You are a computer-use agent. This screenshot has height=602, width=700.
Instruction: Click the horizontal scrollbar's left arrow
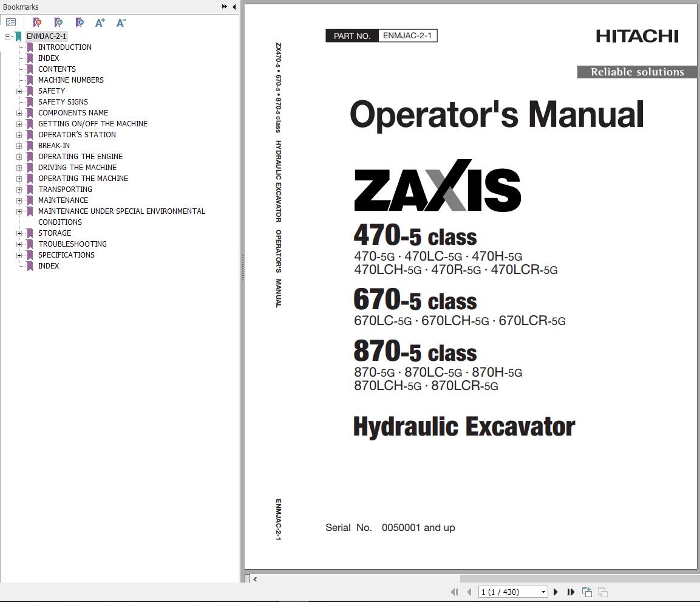(255, 580)
